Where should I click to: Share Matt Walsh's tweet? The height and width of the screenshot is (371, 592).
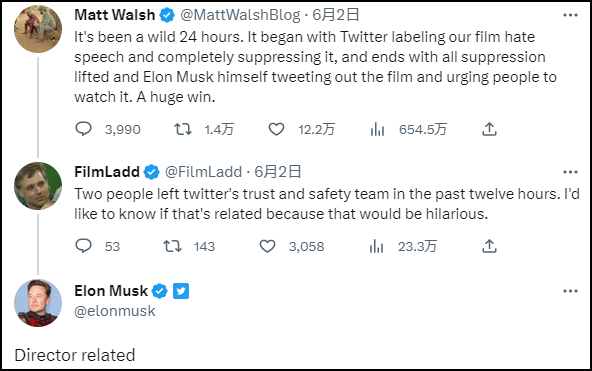489,129
